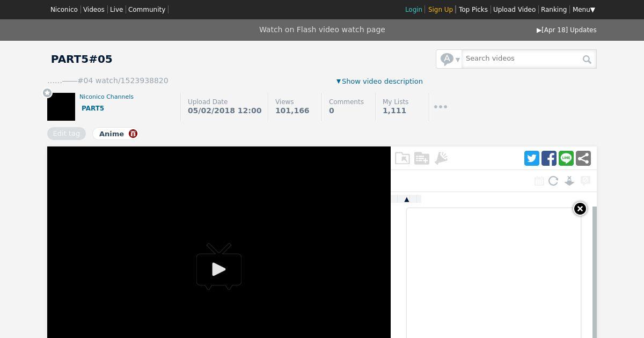Image resolution: width=644 pixels, height=338 pixels.
Task: Open Niconico home in top bar
Action: coord(64,10)
